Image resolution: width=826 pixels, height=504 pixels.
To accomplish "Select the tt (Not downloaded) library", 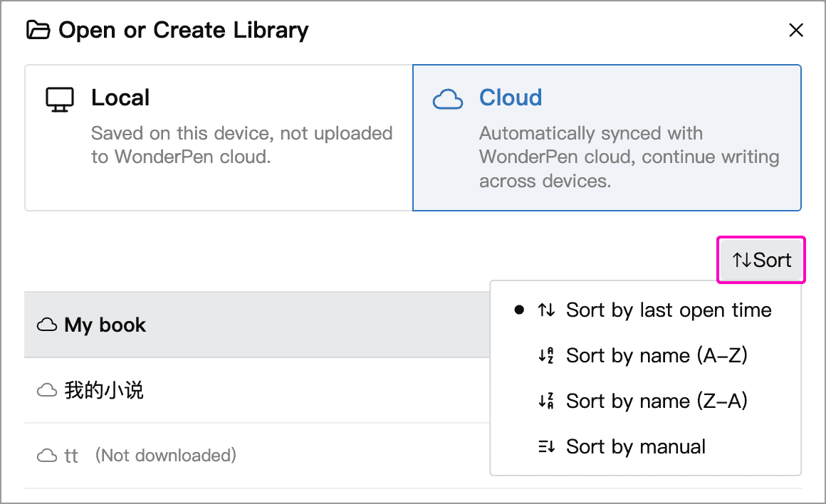I will click(x=257, y=456).
